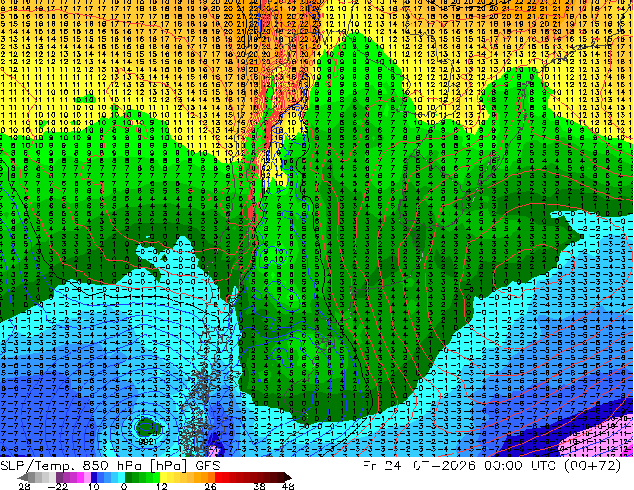Click the right arrow tip of the color bar
Image resolution: width=634 pixels, height=490 pixels.
pos(289,477)
